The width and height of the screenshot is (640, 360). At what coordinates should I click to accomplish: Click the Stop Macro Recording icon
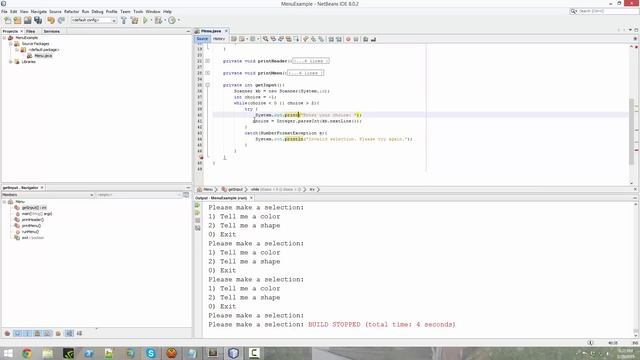(356, 39)
